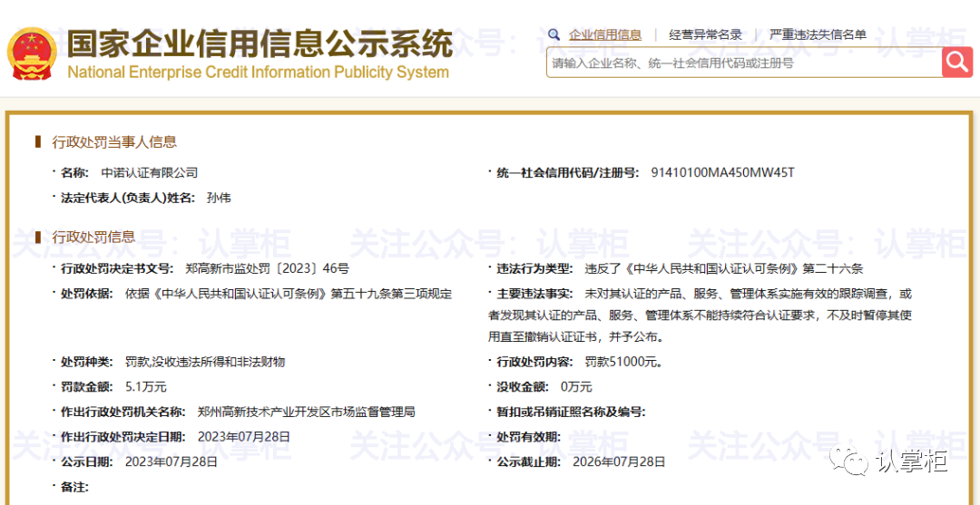This screenshot has width=980, height=505.
Task: Select confiscated amount 0万元
Action: [576, 387]
